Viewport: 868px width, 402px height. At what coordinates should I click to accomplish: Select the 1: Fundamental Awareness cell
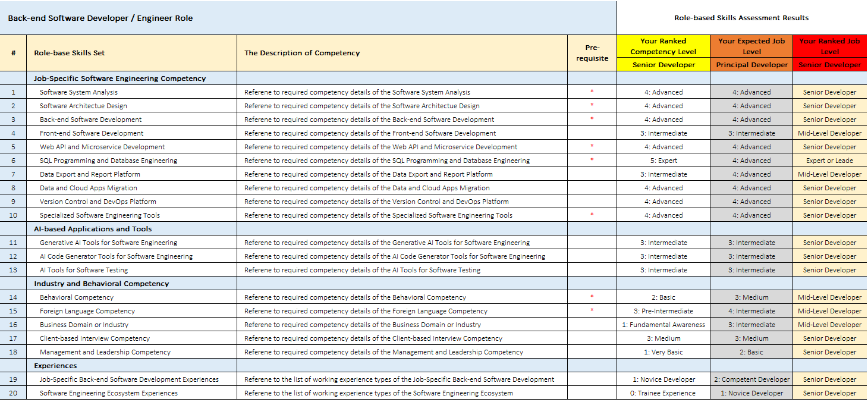[x=663, y=325]
